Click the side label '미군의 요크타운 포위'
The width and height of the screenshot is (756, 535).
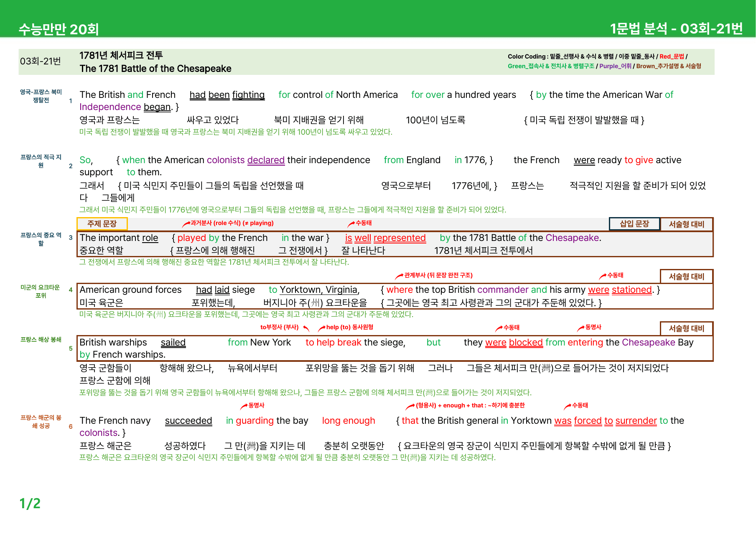(41, 291)
